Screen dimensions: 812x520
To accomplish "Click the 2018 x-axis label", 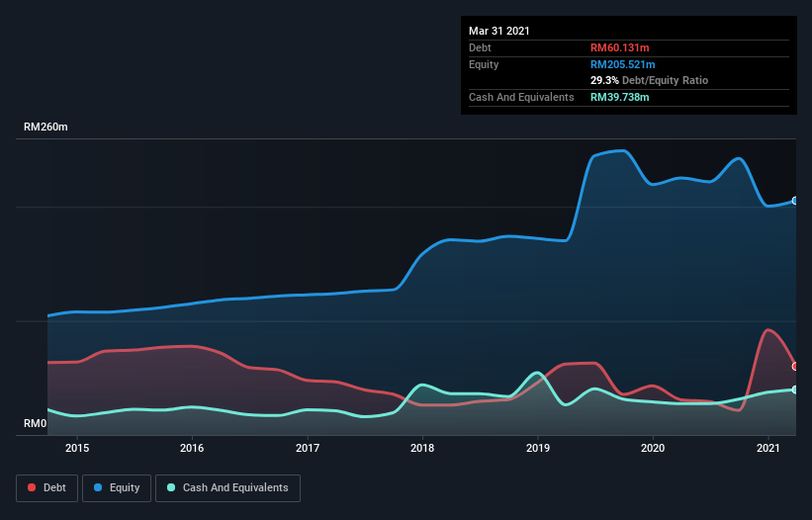I will (422, 448).
